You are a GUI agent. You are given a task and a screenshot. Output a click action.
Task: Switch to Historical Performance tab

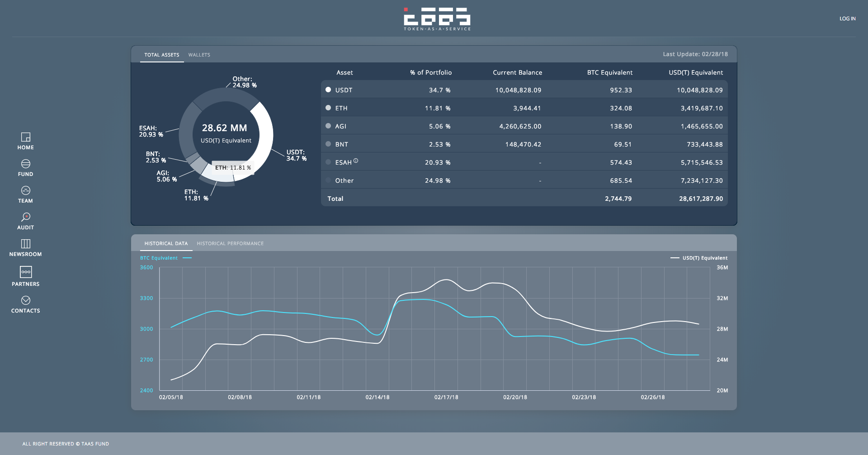pos(230,243)
